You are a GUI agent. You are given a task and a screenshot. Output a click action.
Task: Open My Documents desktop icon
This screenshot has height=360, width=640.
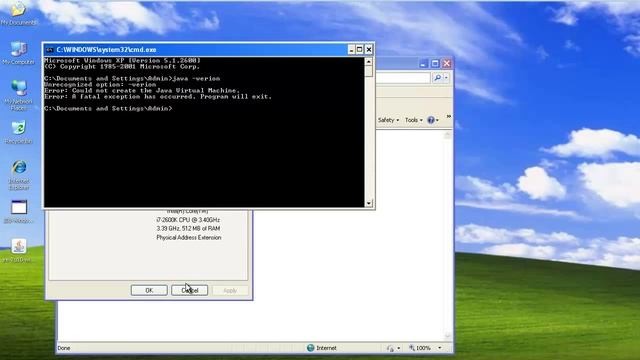tap(19, 14)
